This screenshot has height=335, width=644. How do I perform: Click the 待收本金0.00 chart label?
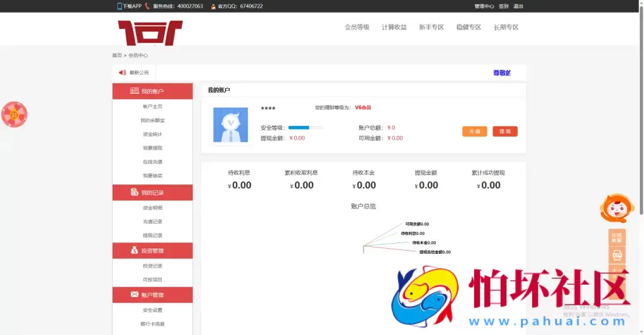coord(424,243)
